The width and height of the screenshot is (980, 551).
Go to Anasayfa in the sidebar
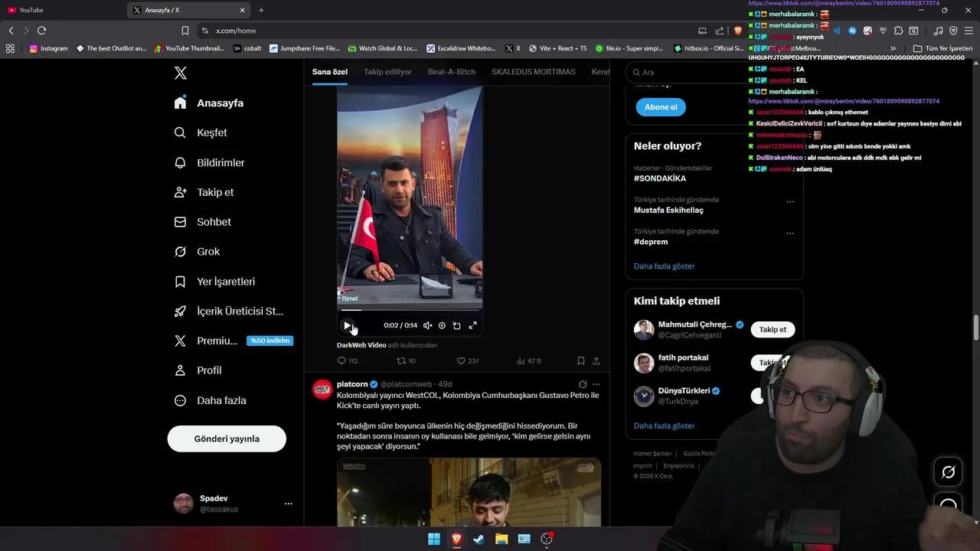click(209, 103)
